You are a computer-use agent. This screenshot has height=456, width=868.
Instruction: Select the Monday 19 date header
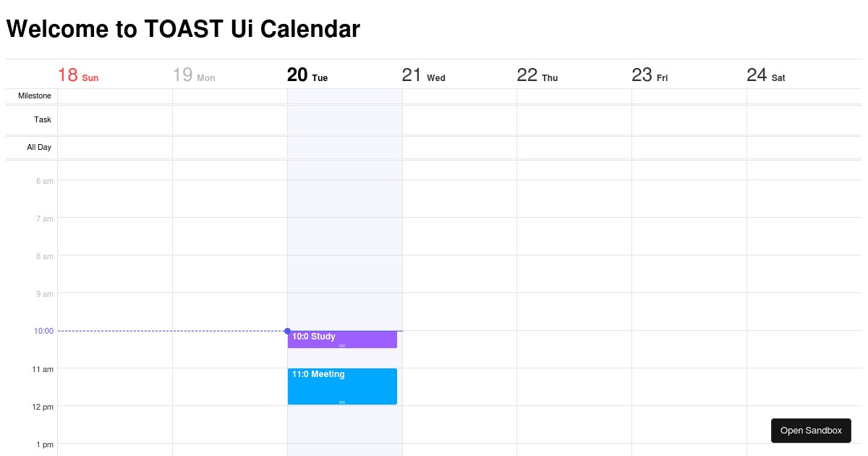click(x=194, y=75)
